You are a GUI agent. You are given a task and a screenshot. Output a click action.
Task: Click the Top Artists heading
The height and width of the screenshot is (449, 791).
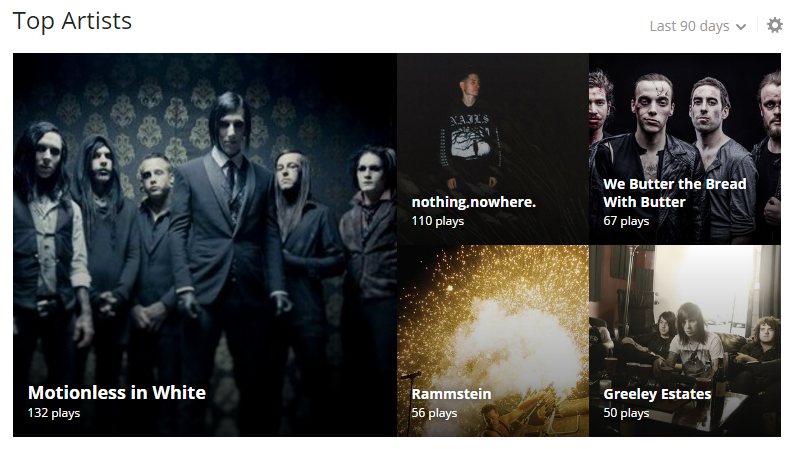click(72, 22)
